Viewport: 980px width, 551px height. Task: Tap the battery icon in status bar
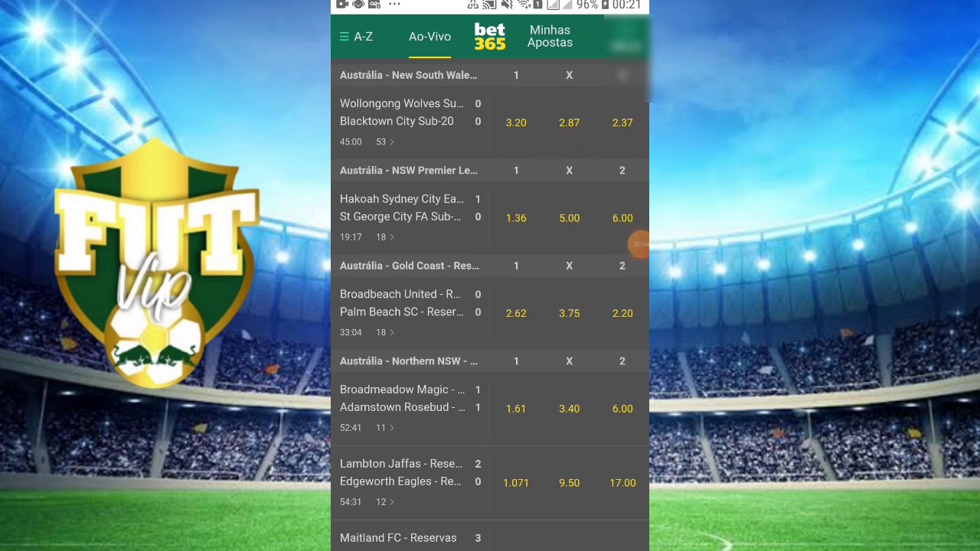(605, 5)
